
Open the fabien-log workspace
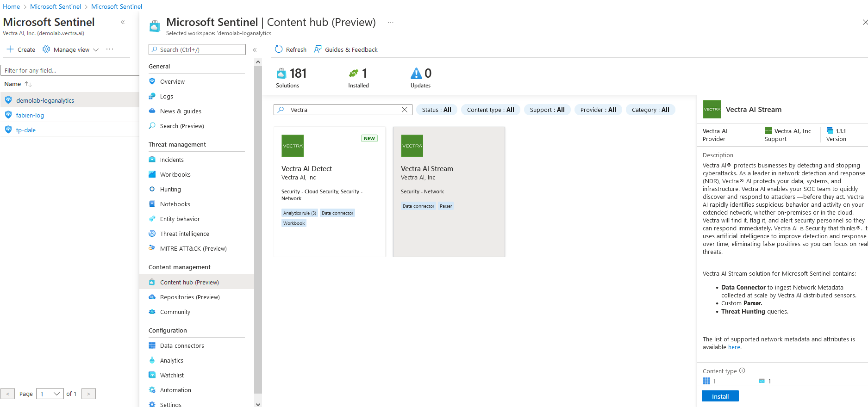(30, 115)
